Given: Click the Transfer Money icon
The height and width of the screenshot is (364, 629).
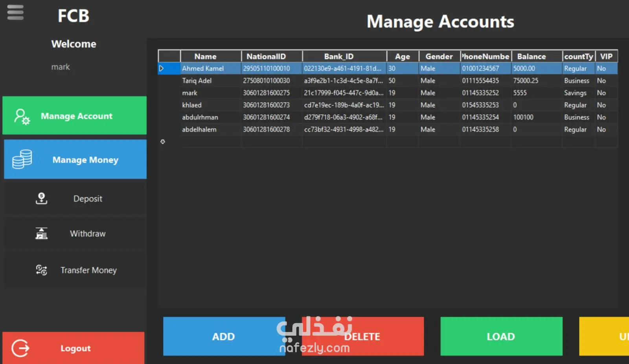Looking at the screenshot, I should [x=41, y=270].
